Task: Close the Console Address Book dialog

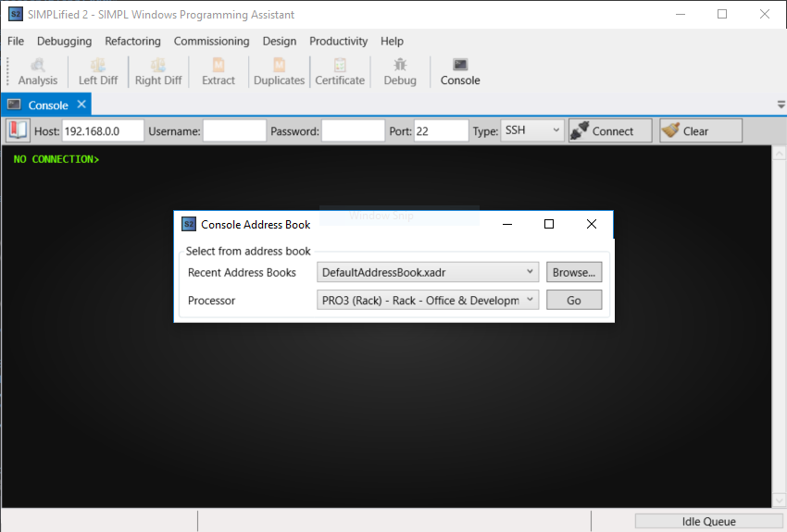Action: [x=592, y=224]
